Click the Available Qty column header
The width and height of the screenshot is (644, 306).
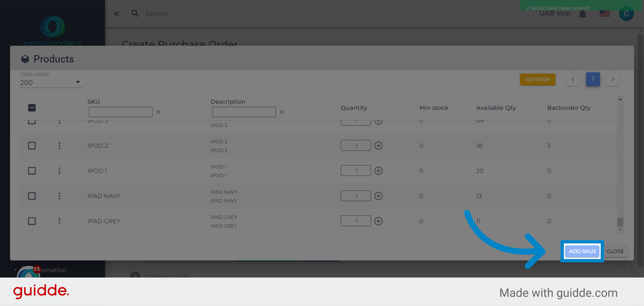496,108
